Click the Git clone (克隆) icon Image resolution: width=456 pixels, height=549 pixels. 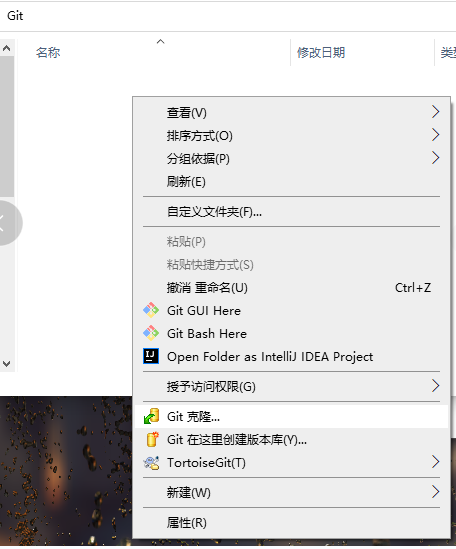pyautogui.click(x=152, y=416)
